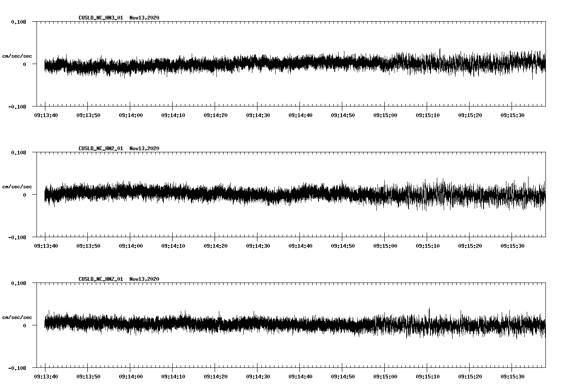Click the -0.108 lower amplitude limit on top plot

(x=17, y=107)
